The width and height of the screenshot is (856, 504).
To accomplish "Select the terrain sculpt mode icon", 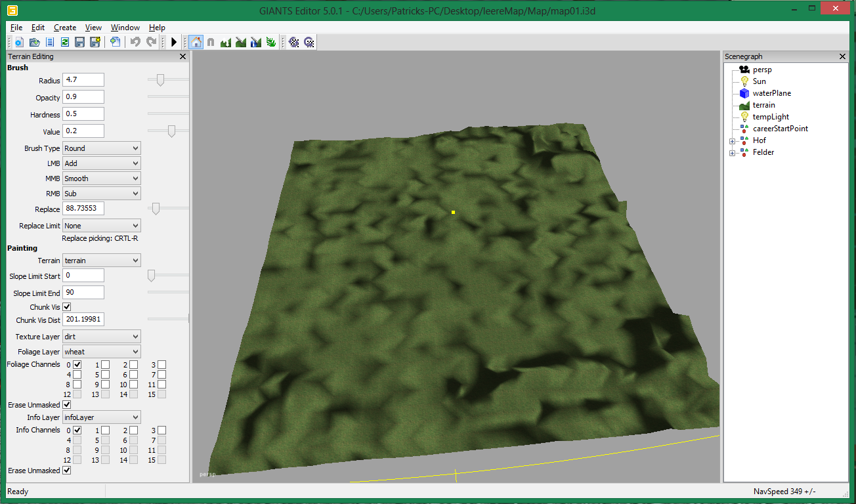I will click(226, 42).
